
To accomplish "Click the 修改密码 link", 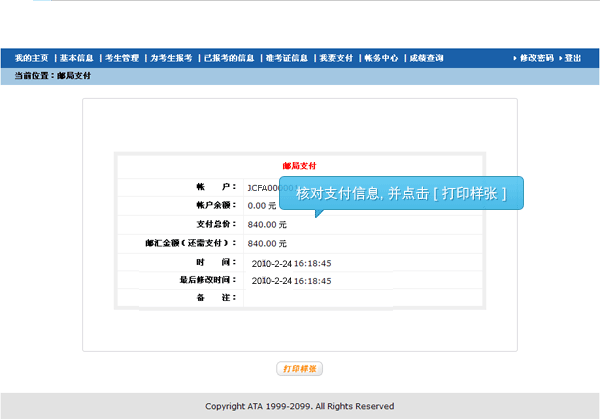I will coord(536,58).
